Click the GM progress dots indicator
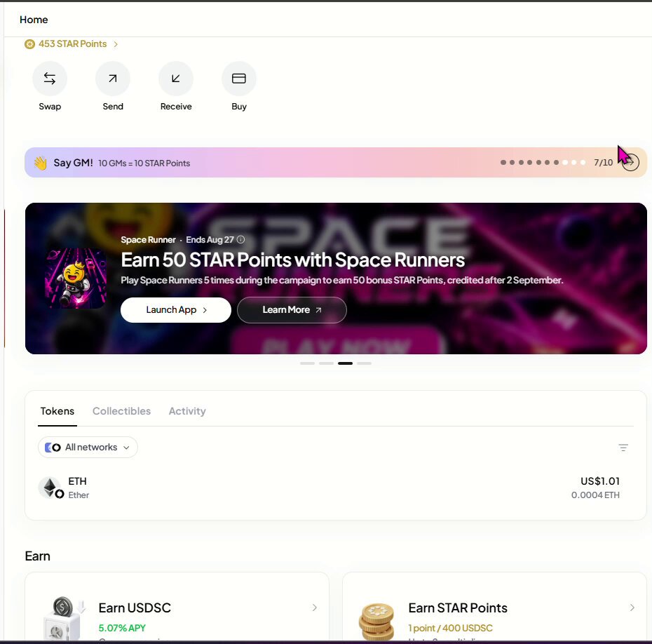Viewport: 652px width, 644px height. (543, 162)
